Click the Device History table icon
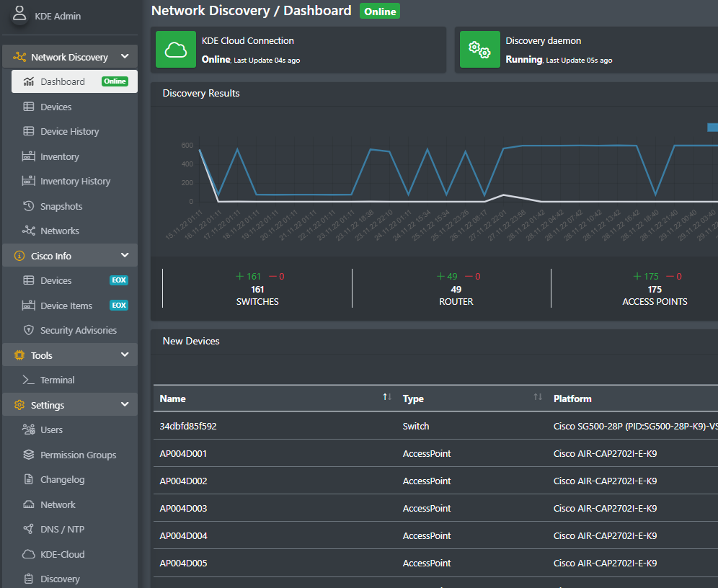718x588 pixels. click(x=28, y=131)
